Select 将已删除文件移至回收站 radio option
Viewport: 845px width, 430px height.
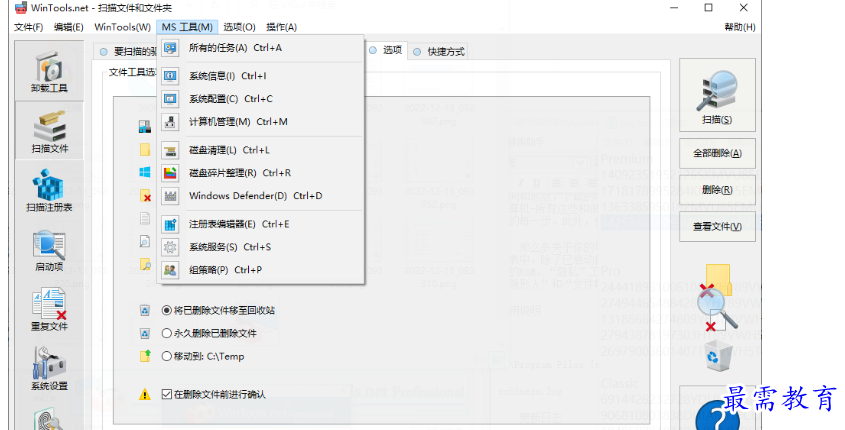pyautogui.click(x=218, y=310)
